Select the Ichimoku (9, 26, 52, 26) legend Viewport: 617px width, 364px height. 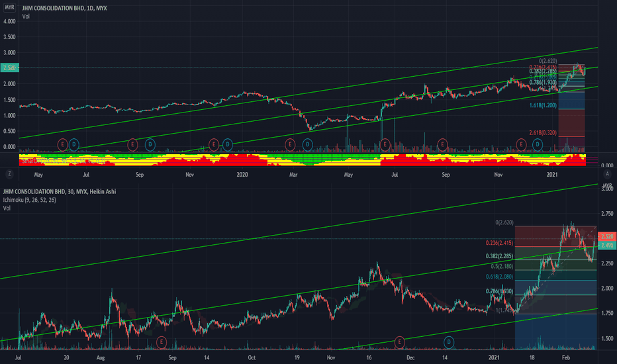[30, 200]
